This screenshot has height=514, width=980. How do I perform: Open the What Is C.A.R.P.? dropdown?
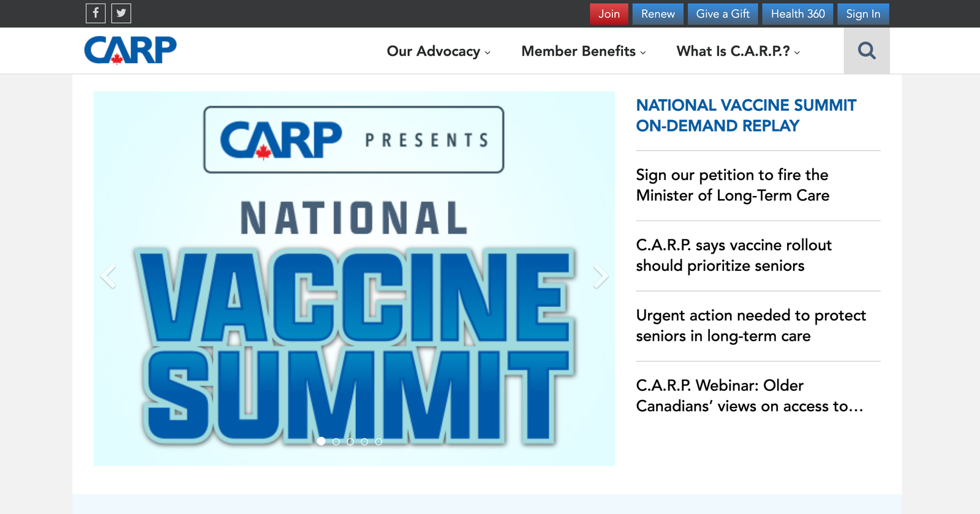737,51
